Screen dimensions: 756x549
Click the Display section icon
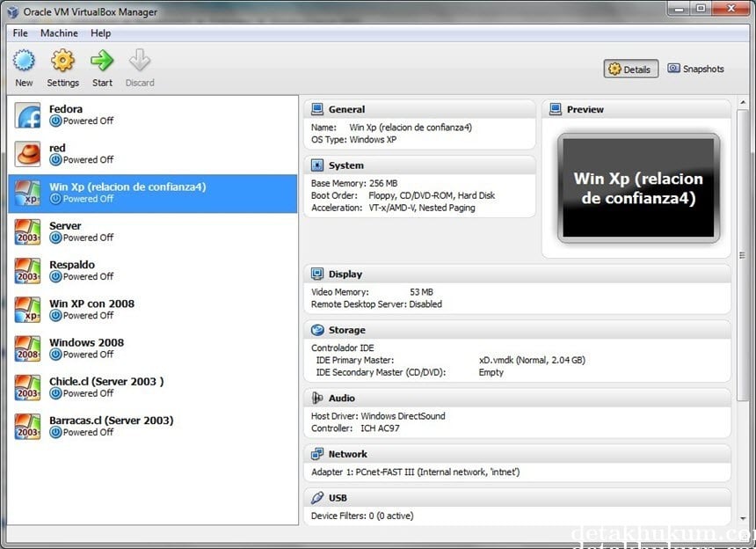pyautogui.click(x=317, y=274)
